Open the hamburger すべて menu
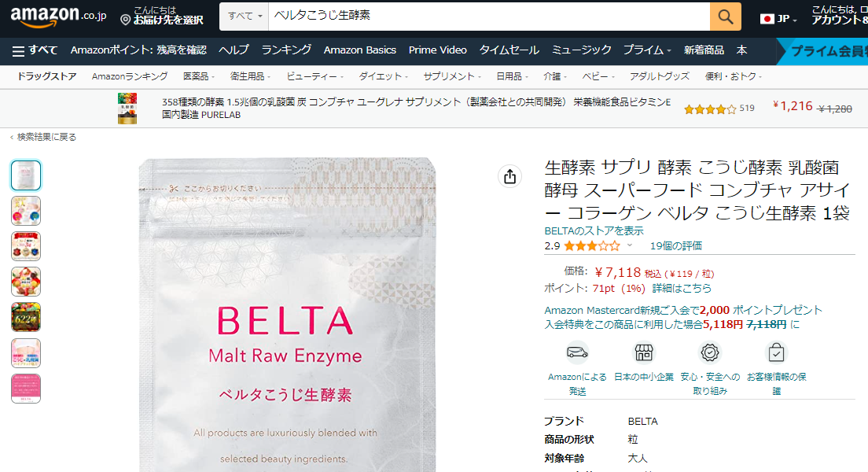Screen dimensions: 868x472 pyautogui.click(x=35, y=50)
